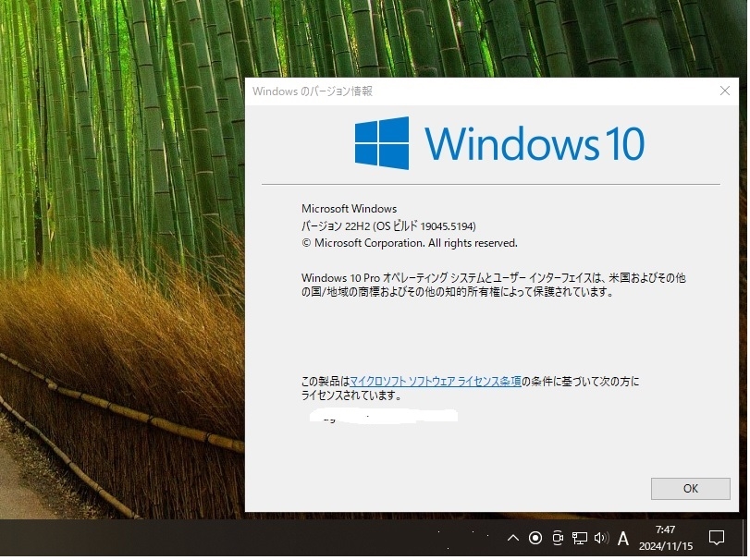Open the clock showing 7:47 2024/11/15
The height and width of the screenshot is (560, 750).
665,538
